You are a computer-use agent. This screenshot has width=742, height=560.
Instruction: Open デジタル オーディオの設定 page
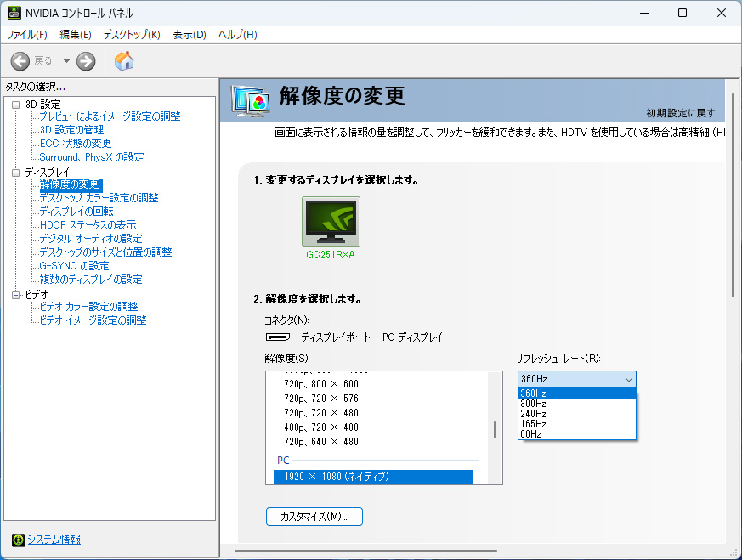91,239
